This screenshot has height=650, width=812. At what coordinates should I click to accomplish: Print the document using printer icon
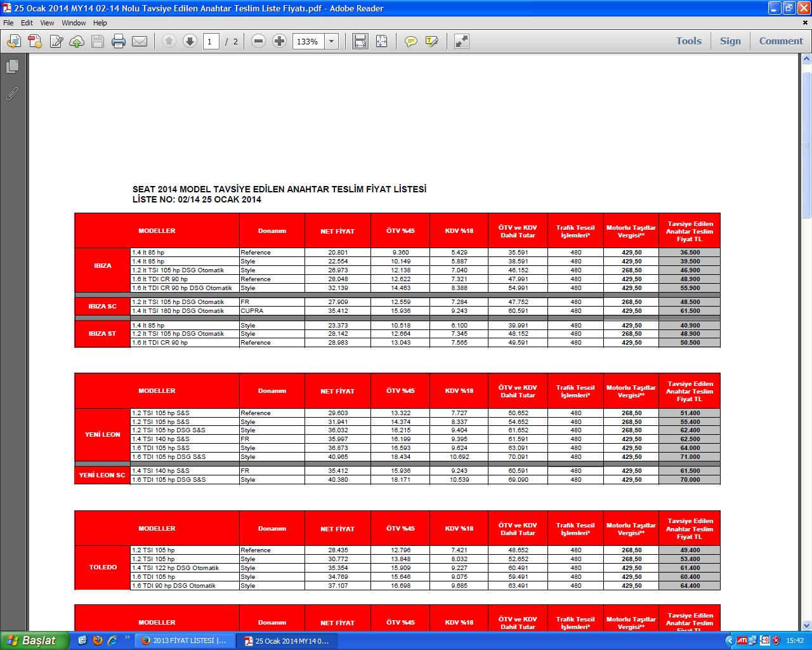[119, 41]
